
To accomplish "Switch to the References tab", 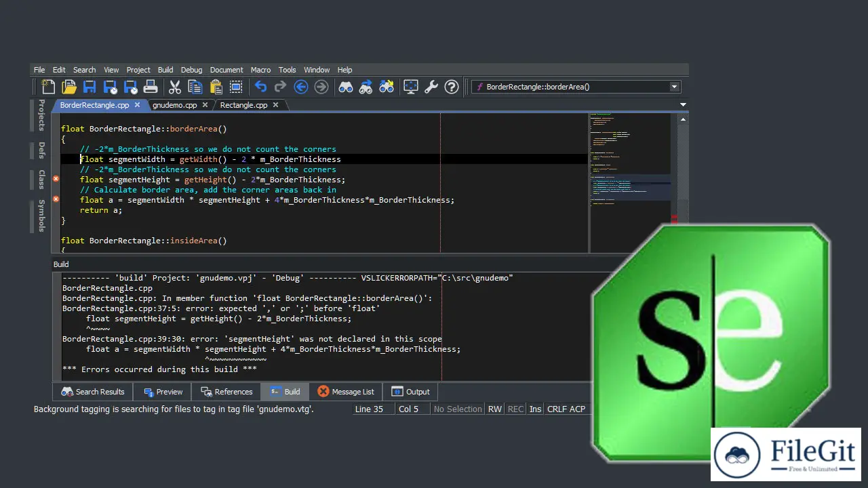I will tap(226, 392).
